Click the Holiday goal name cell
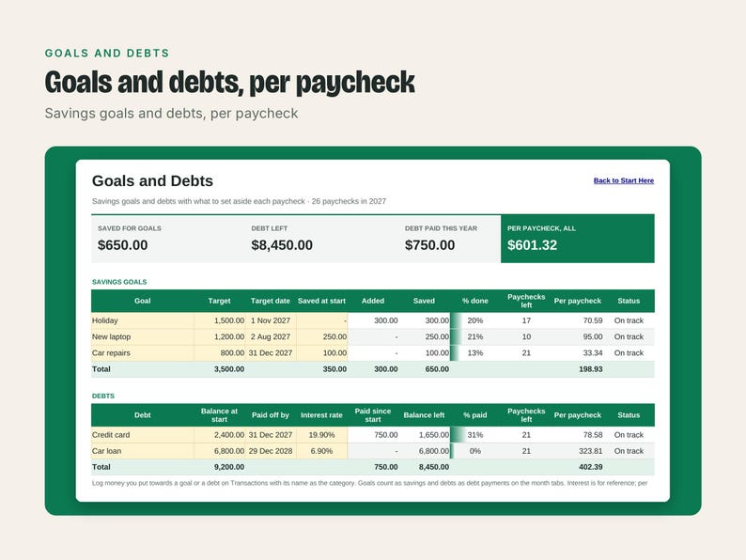This screenshot has width=746, height=560. point(142,320)
